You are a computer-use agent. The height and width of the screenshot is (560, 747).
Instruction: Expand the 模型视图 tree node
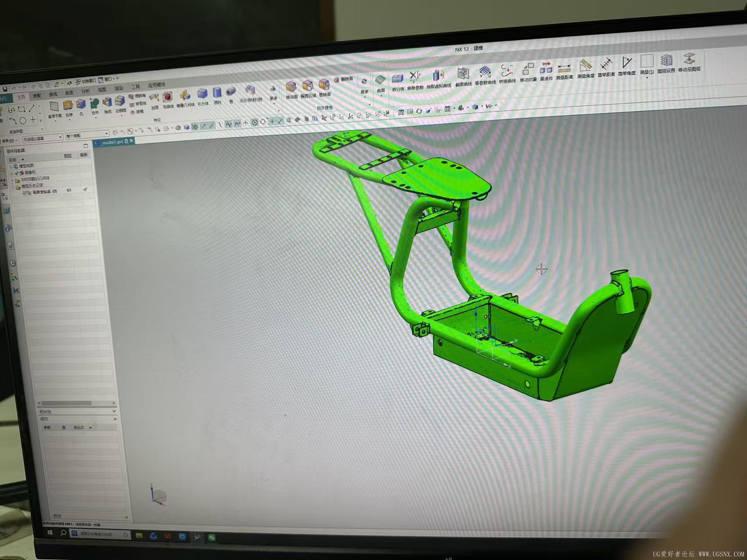[11, 166]
